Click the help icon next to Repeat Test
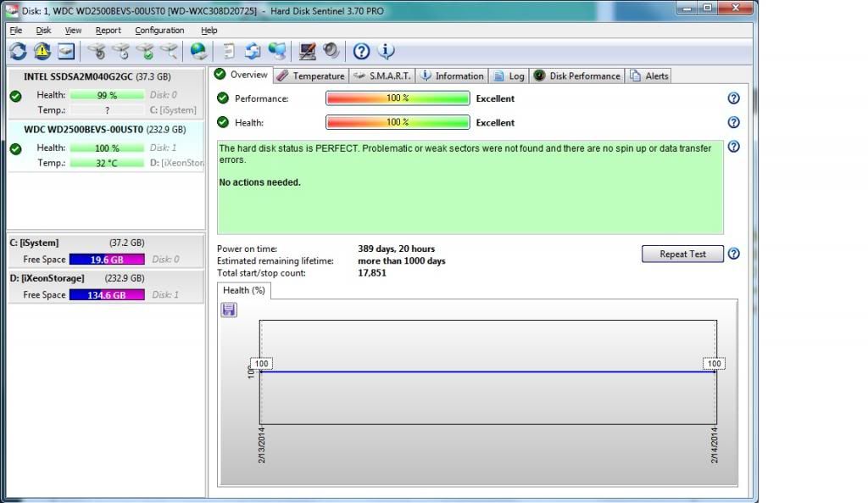 tap(734, 254)
